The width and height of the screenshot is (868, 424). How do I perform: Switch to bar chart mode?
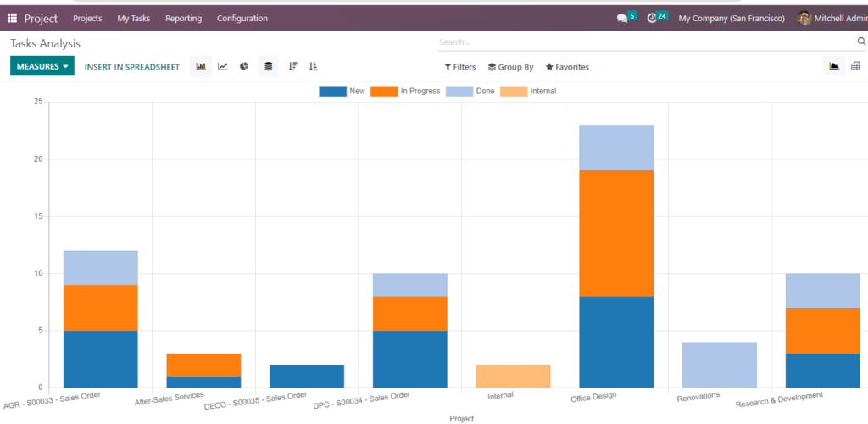(x=201, y=66)
